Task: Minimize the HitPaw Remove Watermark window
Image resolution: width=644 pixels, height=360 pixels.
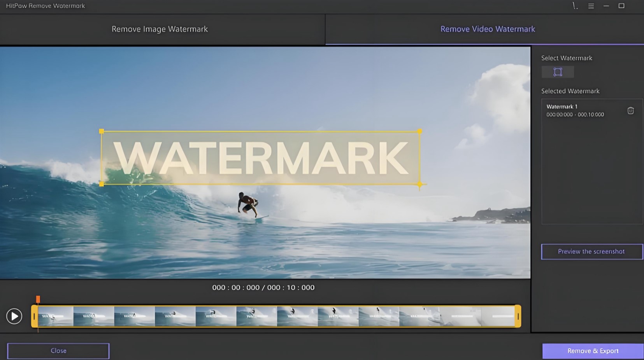Action: 605,6
